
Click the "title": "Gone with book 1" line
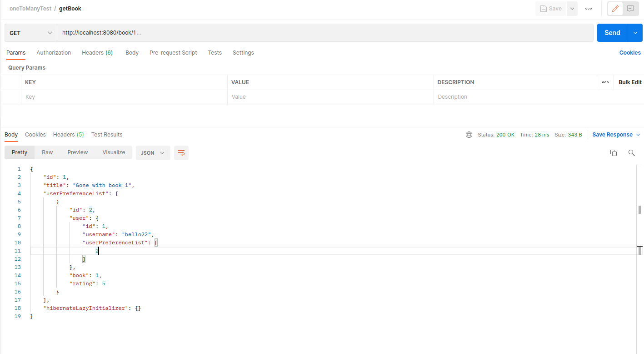(89, 185)
